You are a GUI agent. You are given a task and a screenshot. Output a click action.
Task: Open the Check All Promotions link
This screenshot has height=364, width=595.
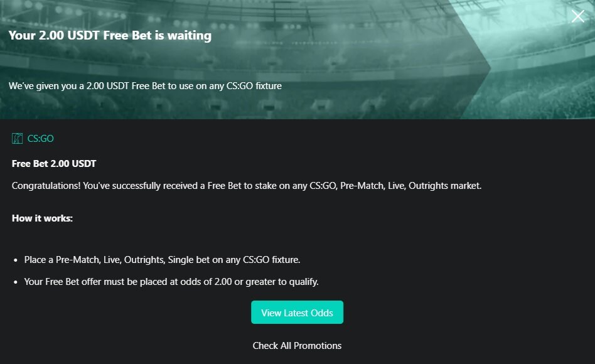[x=297, y=346]
